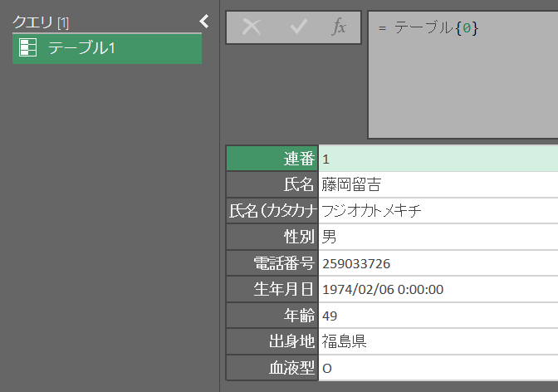Image resolution: width=558 pixels, height=392 pixels.
Task: Click the クエリ [1] pane header
Action: [x=42, y=22]
